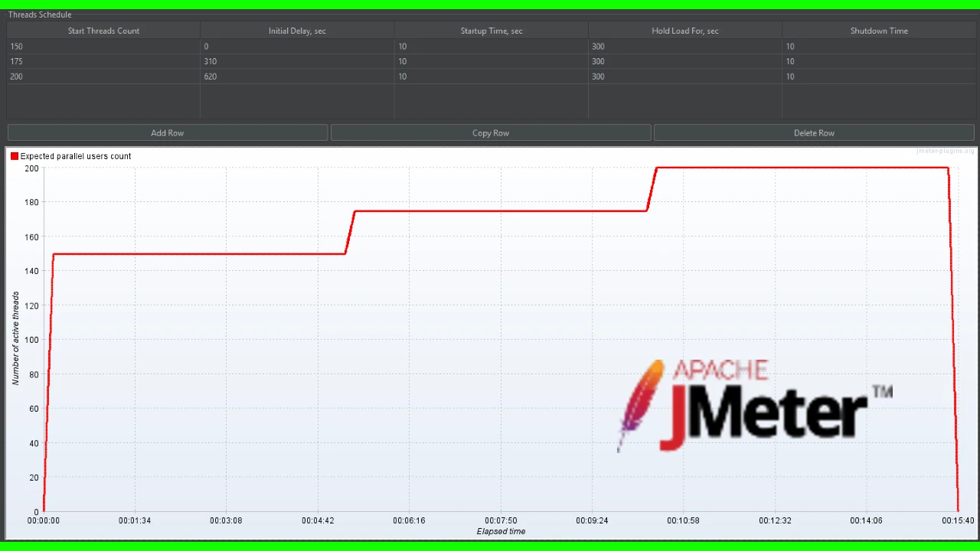
Task: Select the 200 threads count cell
Action: (103, 77)
